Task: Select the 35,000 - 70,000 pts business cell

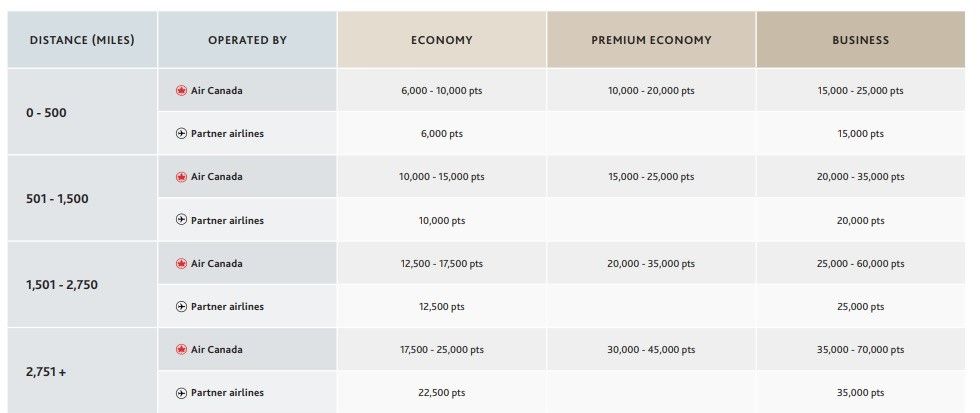Action: pyautogui.click(x=860, y=350)
